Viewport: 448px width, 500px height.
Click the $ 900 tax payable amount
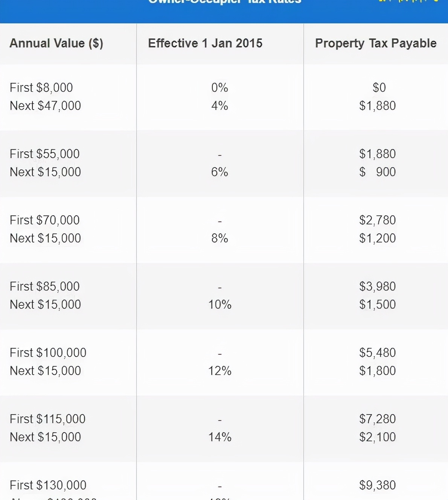[x=378, y=172]
